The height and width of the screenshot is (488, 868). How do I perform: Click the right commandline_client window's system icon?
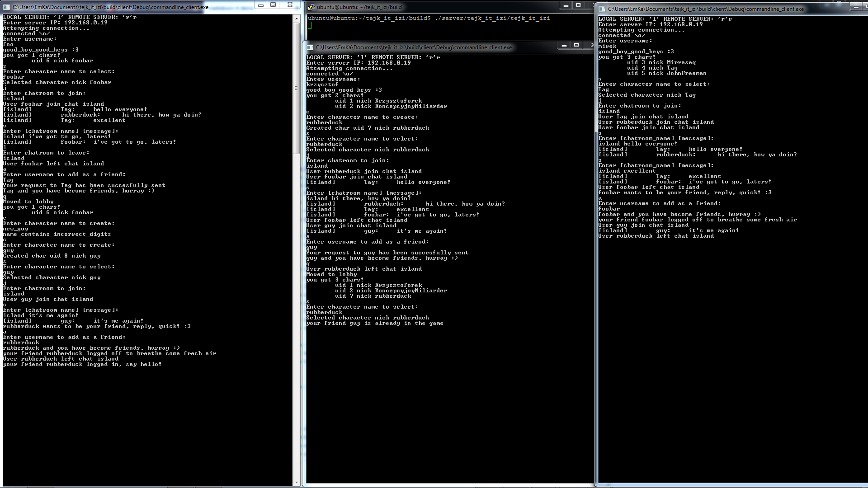pyautogui.click(x=602, y=9)
